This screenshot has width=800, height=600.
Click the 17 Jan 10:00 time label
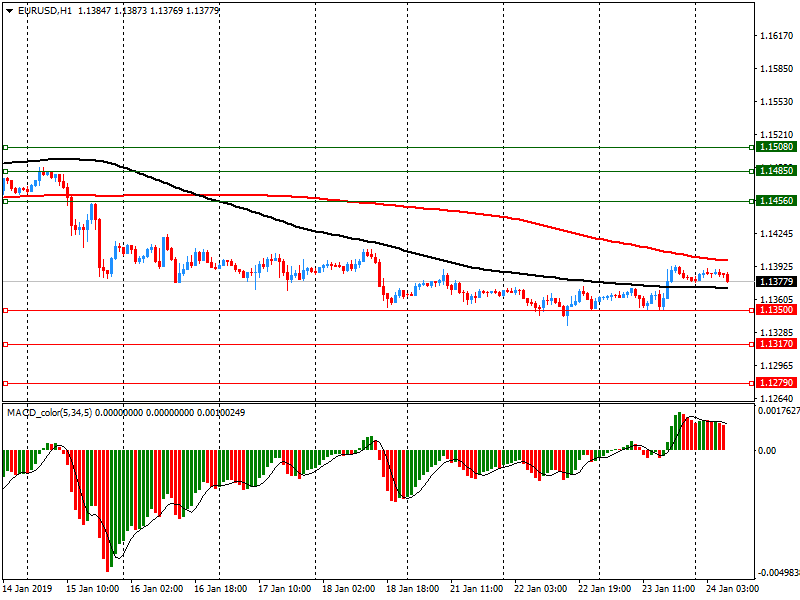click(x=285, y=589)
